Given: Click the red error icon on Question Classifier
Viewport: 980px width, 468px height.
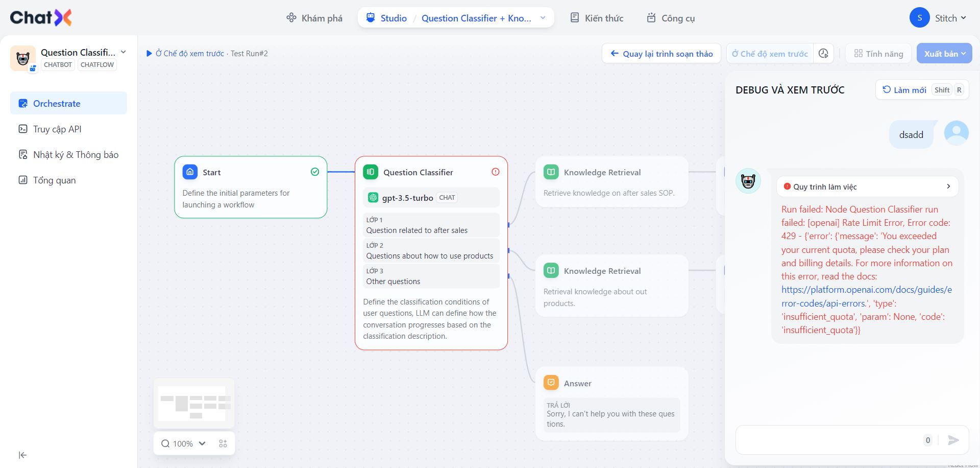Looking at the screenshot, I should (495, 172).
